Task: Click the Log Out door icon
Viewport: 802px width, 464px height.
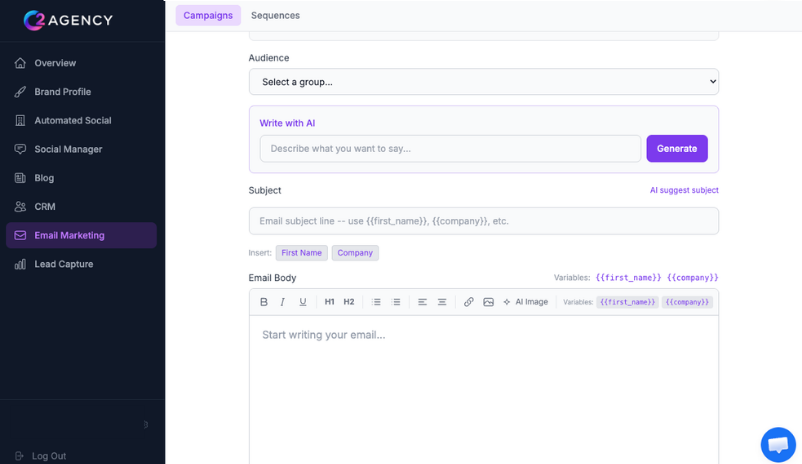Action: (19, 456)
